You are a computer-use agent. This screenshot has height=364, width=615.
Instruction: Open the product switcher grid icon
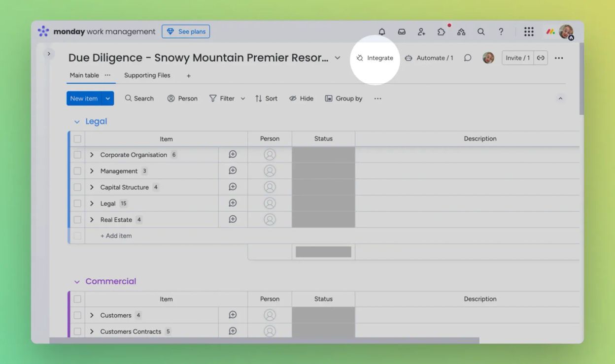point(529,31)
